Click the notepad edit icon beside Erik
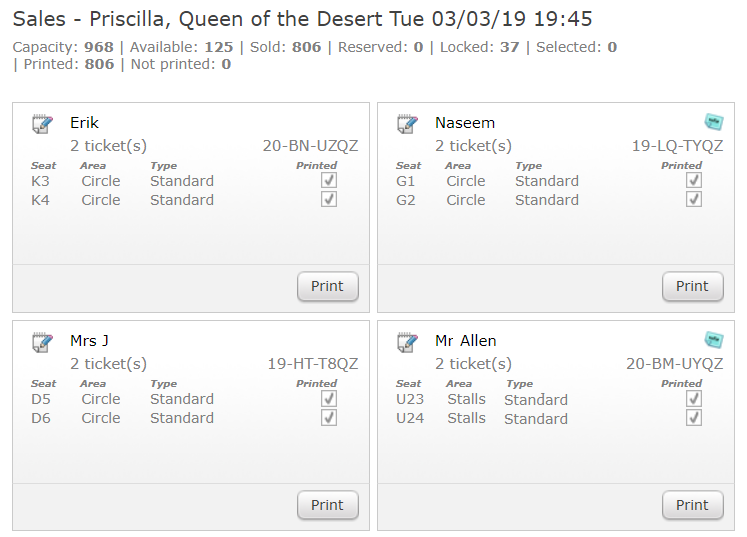The image size is (747, 537). tap(42, 124)
